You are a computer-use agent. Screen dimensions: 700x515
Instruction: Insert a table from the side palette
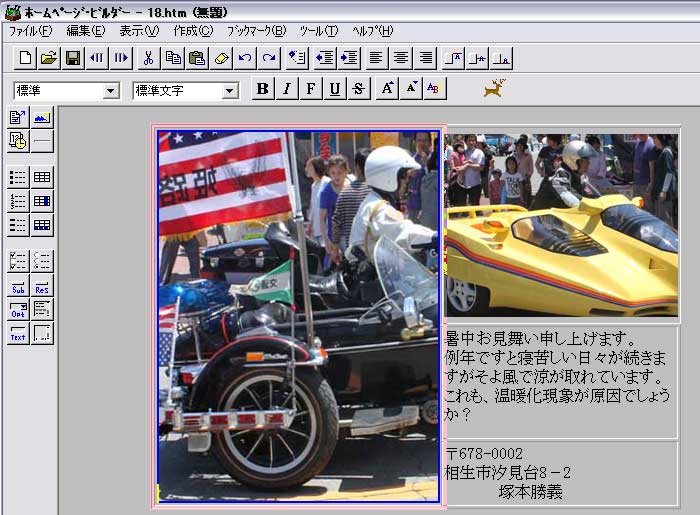click(x=42, y=178)
